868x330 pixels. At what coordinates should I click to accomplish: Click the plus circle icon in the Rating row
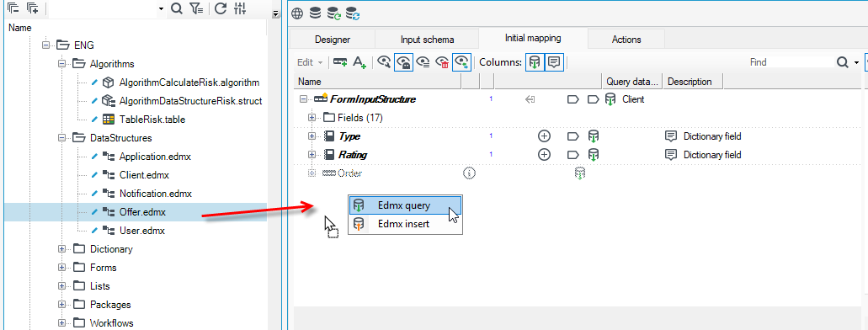544,155
